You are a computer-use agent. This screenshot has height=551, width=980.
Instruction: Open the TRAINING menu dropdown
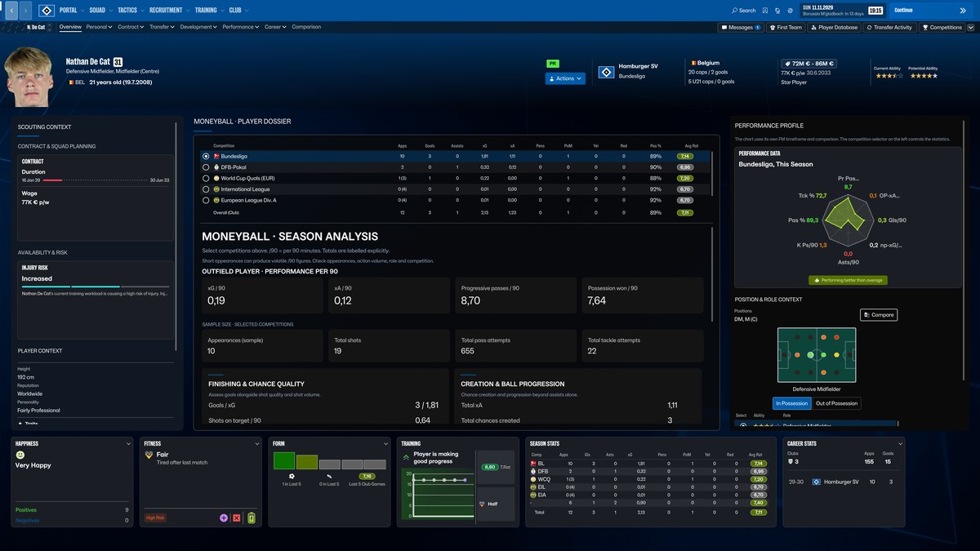click(x=208, y=11)
